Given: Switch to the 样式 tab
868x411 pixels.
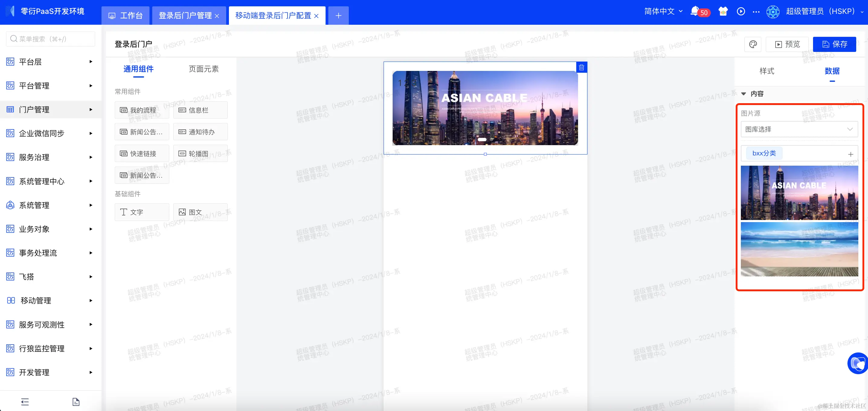Looking at the screenshot, I should click(x=767, y=71).
